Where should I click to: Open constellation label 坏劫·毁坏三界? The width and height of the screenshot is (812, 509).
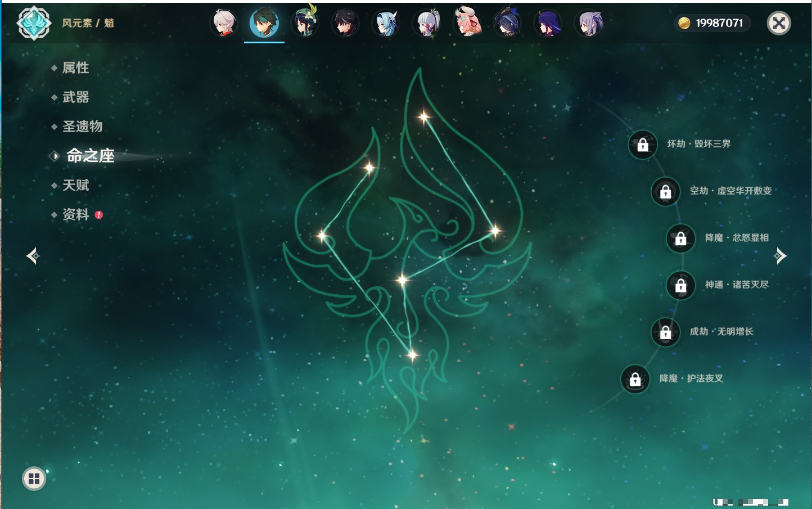pos(699,144)
